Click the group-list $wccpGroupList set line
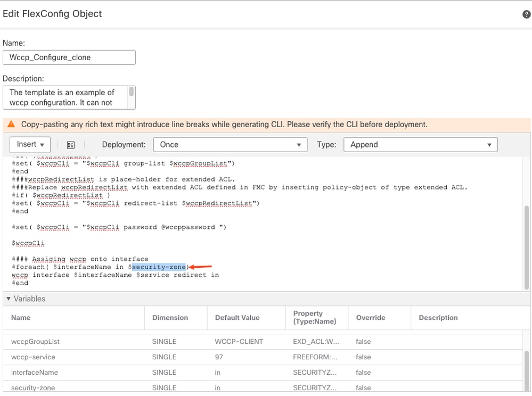Viewport: 532px width, 396px height. (x=123, y=163)
